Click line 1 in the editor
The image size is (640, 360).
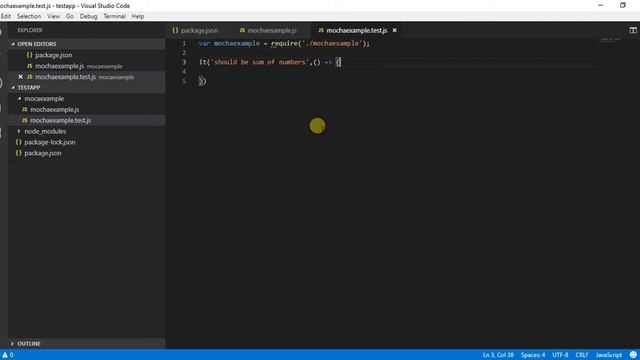point(284,43)
